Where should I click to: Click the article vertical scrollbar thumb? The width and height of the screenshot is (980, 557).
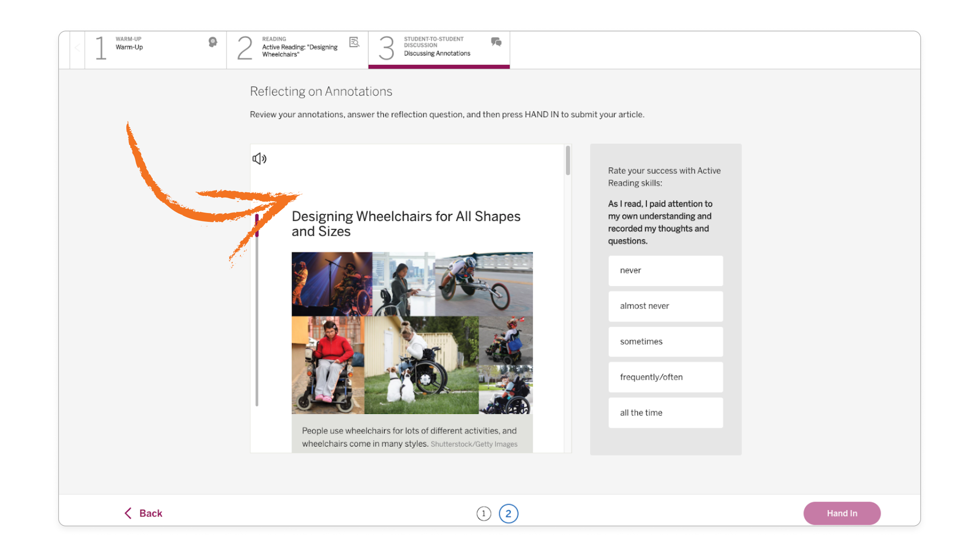pyautogui.click(x=568, y=161)
